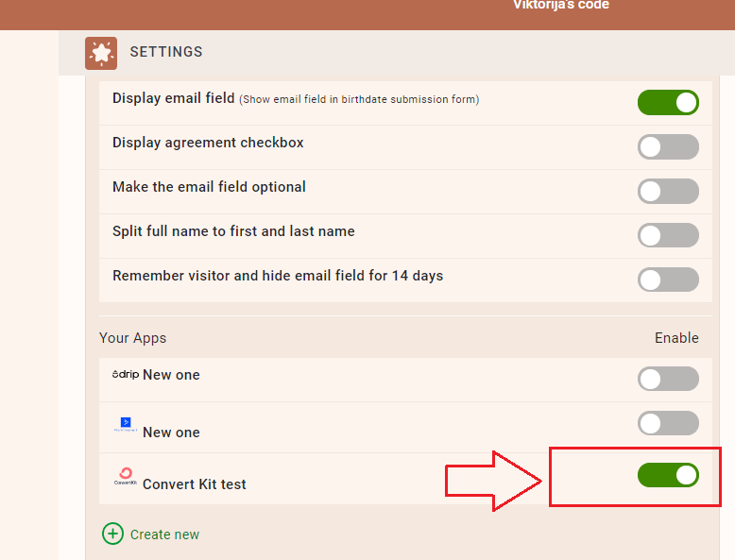The height and width of the screenshot is (560, 735).
Task: Enable Display agreement checkbox toggle
Action: (x=668, y=146)
